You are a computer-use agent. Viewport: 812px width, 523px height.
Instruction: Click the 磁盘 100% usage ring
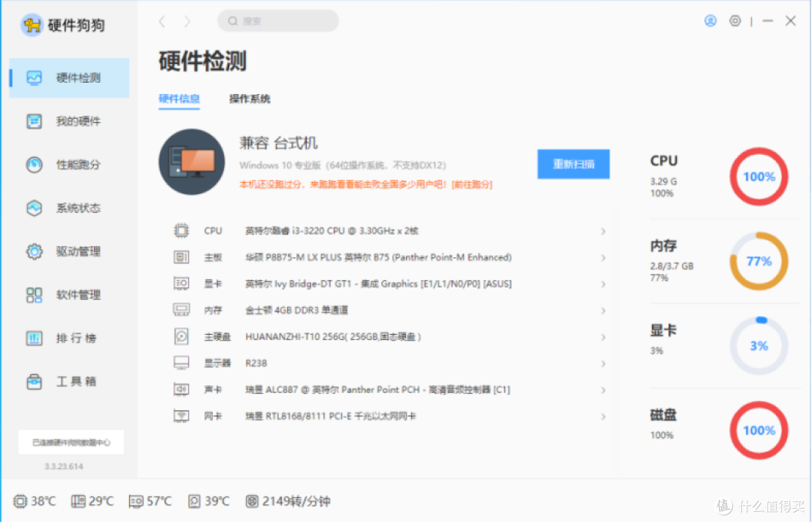(759, 430)
